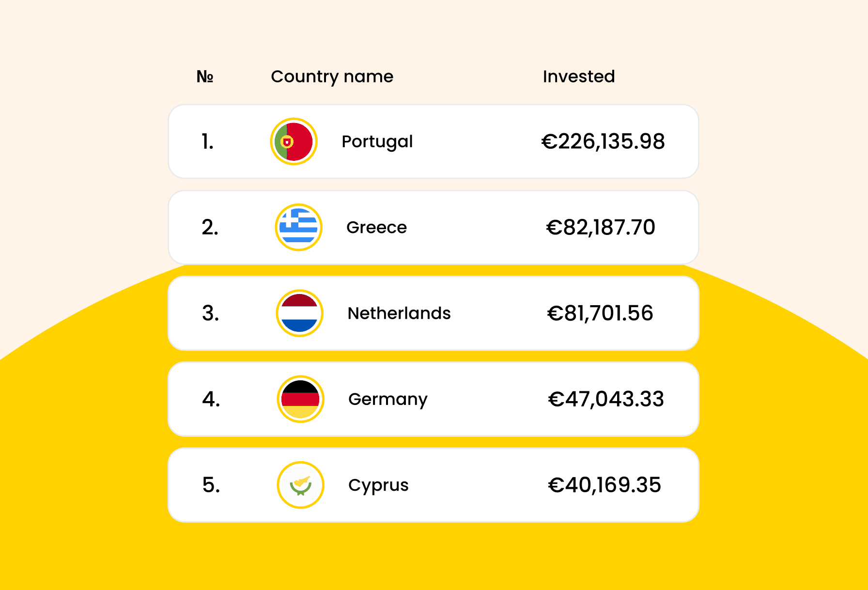The width and height of the screenshot is (868, 590).
Task: Click Germany's invested amount €47,043.33
Action: pos(605,399)
